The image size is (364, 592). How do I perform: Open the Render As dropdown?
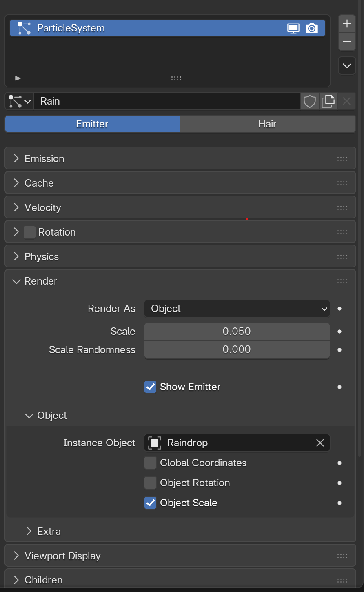(237, 309)
